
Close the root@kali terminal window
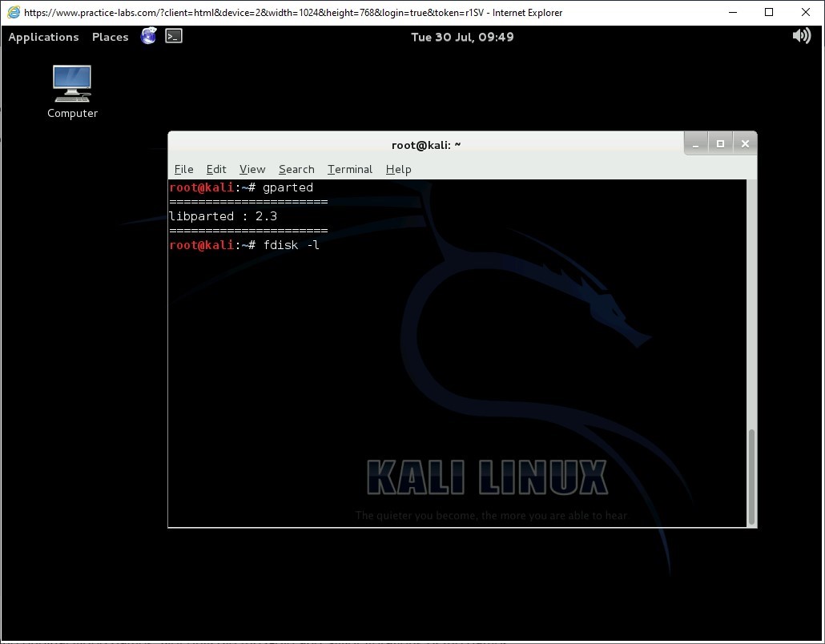click(x=745, y=144)
